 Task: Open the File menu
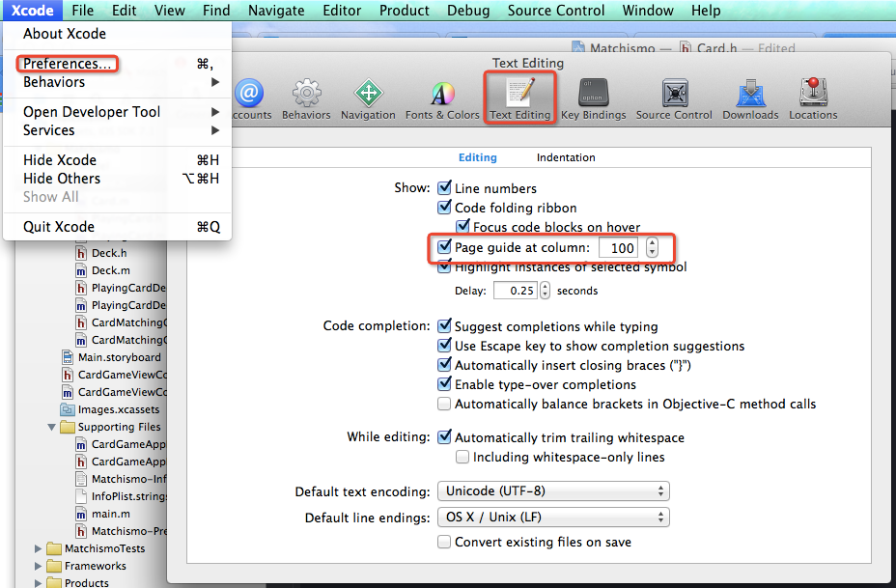pyautogui.click(x=82, y=11)
